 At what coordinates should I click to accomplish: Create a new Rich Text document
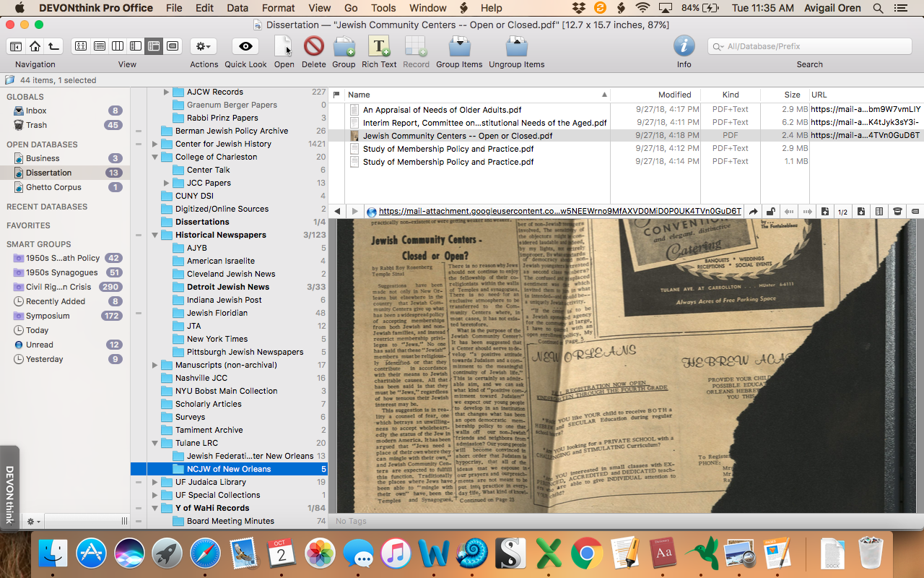coord(379,46)
